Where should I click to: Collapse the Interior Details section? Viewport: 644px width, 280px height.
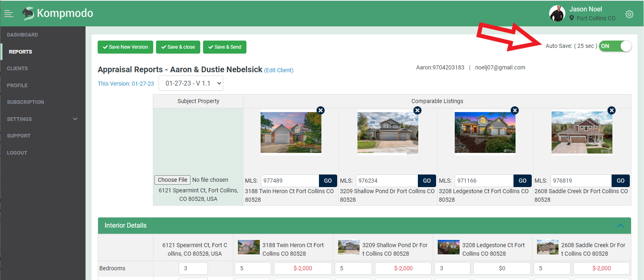620,226
